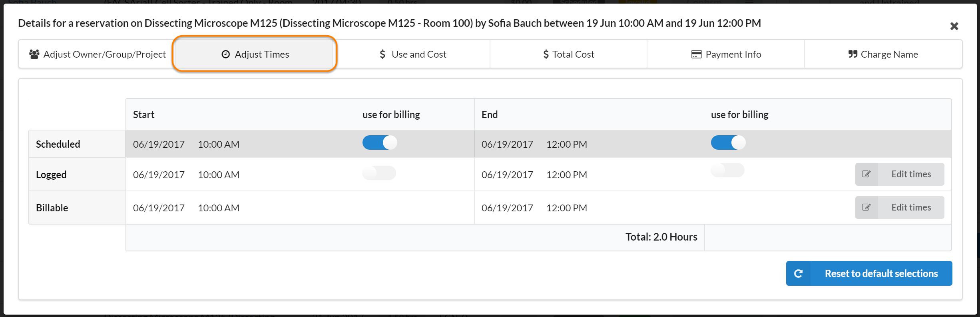Click the dollar icon beside Use and Cost
The width and height of the screenshot is (980, 317).
[382, 54]
